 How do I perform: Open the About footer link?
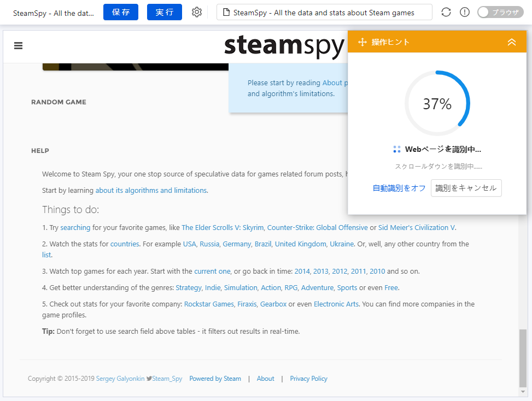(265, 378)
